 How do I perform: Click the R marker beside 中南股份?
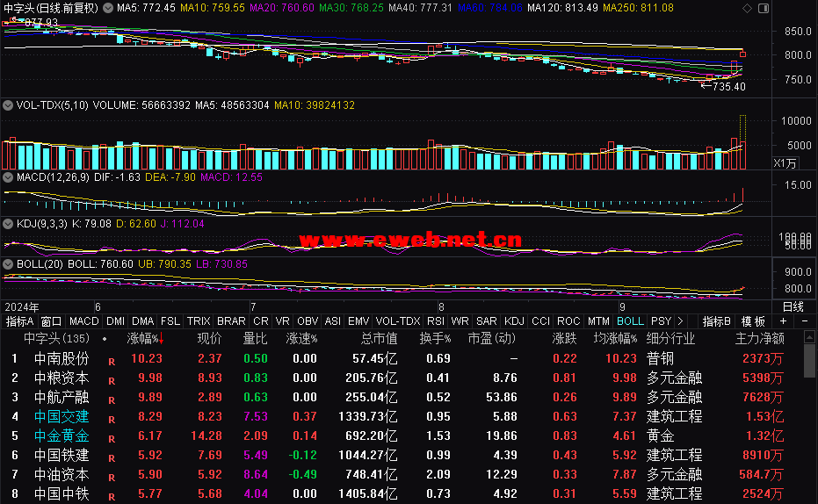(112, 361)
